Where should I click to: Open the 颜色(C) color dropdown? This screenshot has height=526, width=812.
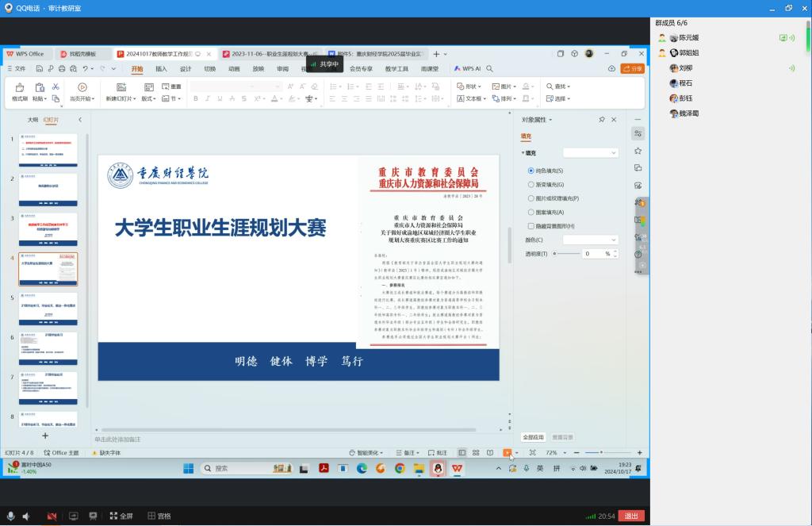click(590, 240)
